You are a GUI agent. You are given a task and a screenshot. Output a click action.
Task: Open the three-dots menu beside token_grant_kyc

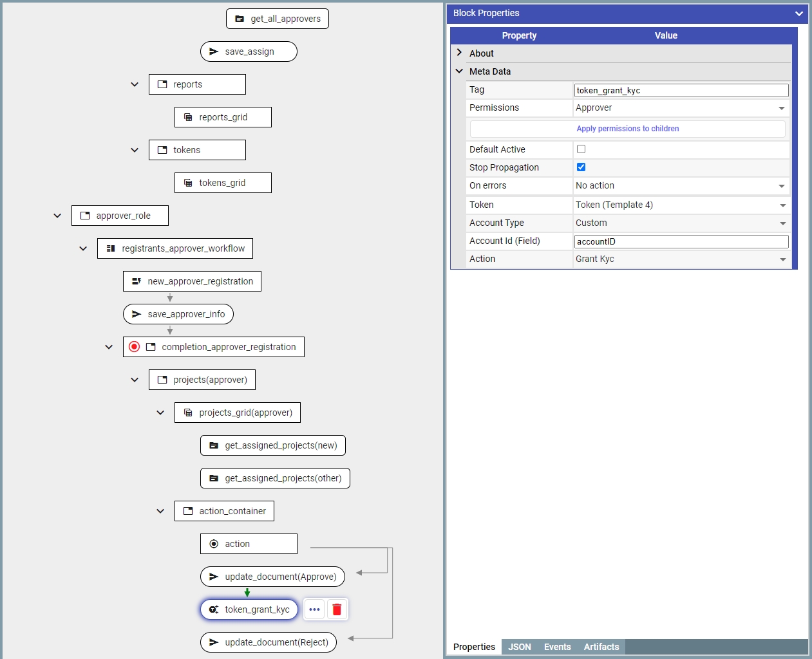[x=314, y=609]
